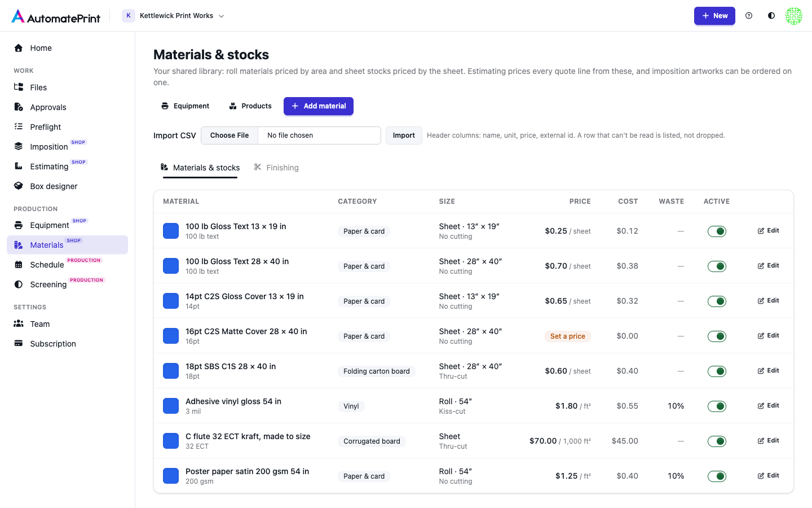
Task: Open Estimating in the sidebar
Action: (x=68, y=167)
